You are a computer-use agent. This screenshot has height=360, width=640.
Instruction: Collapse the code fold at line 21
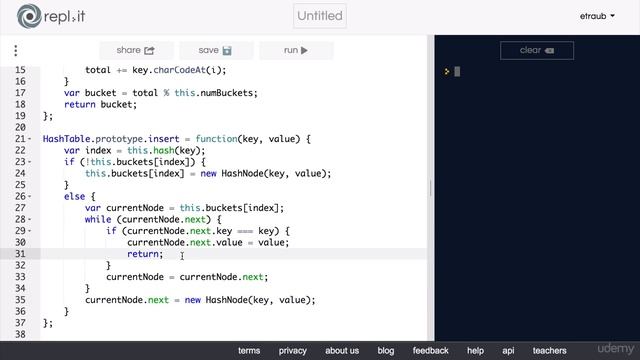[x=30, y=139]
